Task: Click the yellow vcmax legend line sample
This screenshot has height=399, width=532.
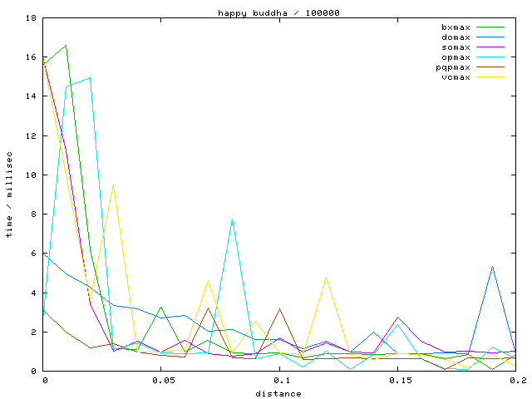Action: (490, 77)
